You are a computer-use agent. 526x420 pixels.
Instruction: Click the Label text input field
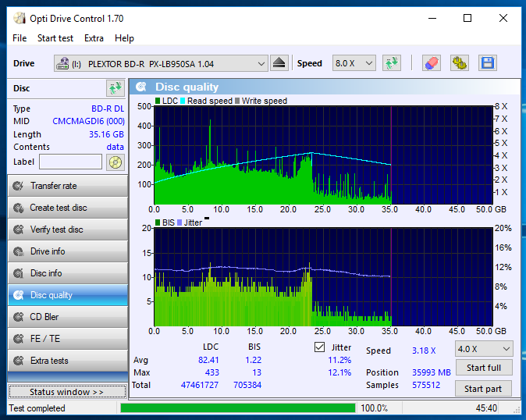pyautogui.click(x=70, y=162)
